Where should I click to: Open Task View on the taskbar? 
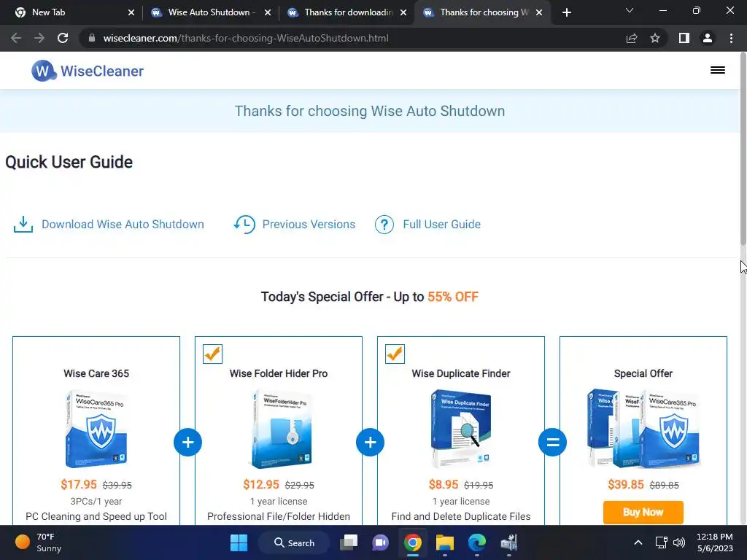tap(349, 542)
